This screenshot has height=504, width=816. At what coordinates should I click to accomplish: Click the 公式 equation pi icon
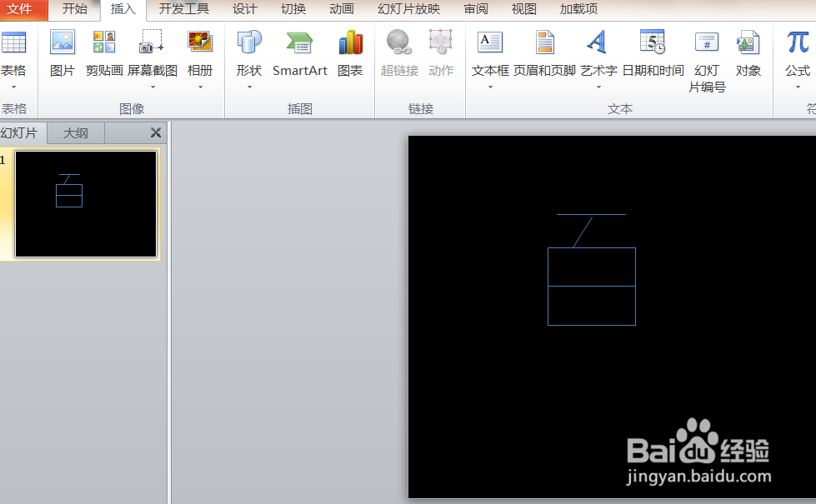[x=798, y=42]
